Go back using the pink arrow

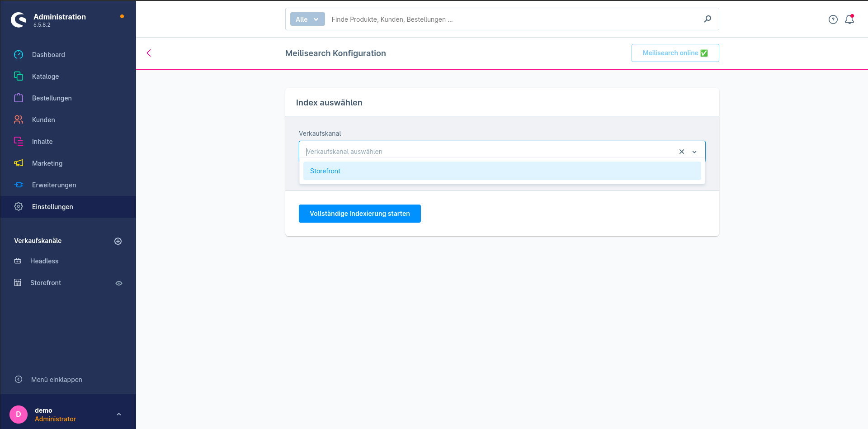point(149,53)
